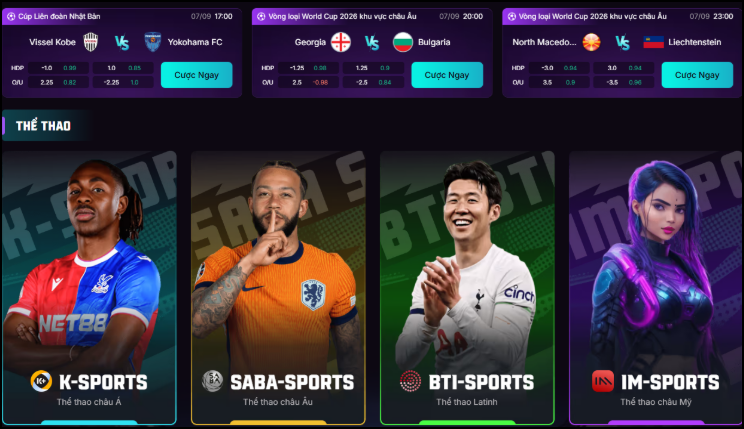Open the K-SPORTS card
This screenshot has width=744, height=429.
tap(89, 288)
